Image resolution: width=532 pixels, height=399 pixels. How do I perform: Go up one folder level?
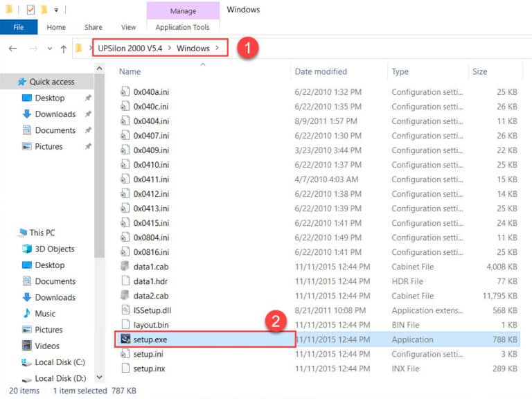pos(64,49)
